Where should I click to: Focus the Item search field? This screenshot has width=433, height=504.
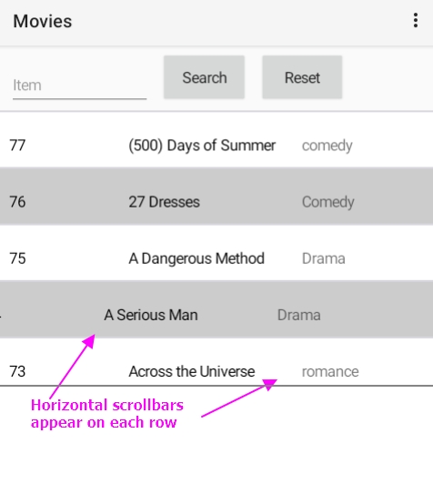80,86
